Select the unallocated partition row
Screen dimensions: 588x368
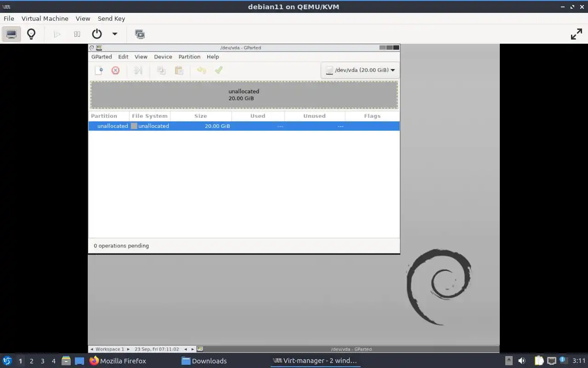[x=244, y=126]
